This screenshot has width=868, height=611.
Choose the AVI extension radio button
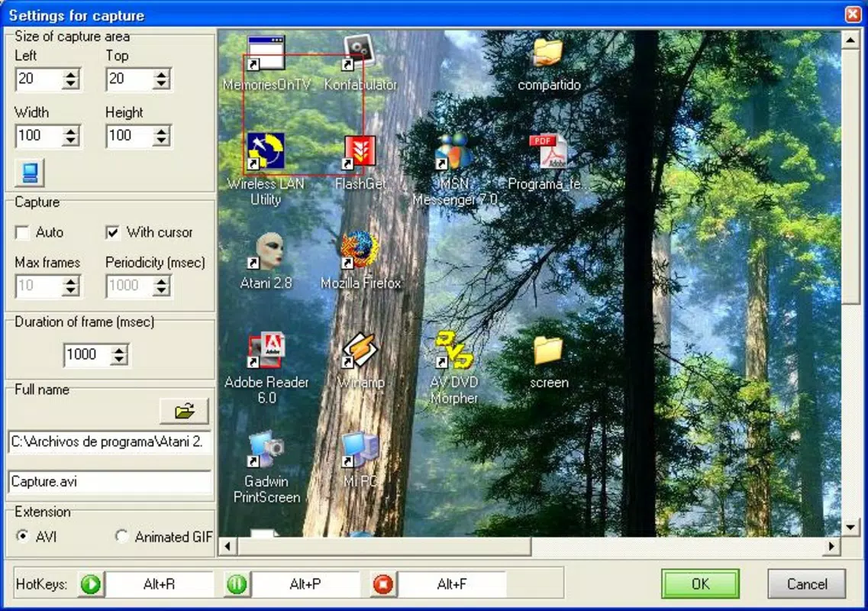pos(23,535)
